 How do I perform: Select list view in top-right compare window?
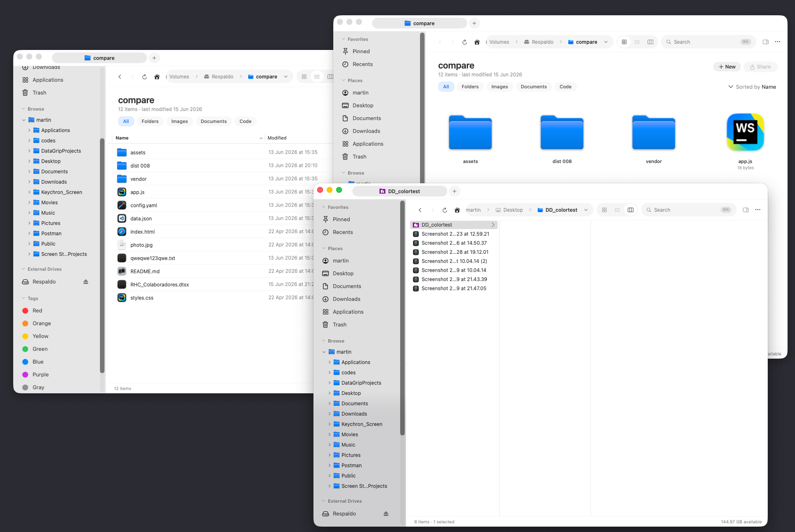637,42
